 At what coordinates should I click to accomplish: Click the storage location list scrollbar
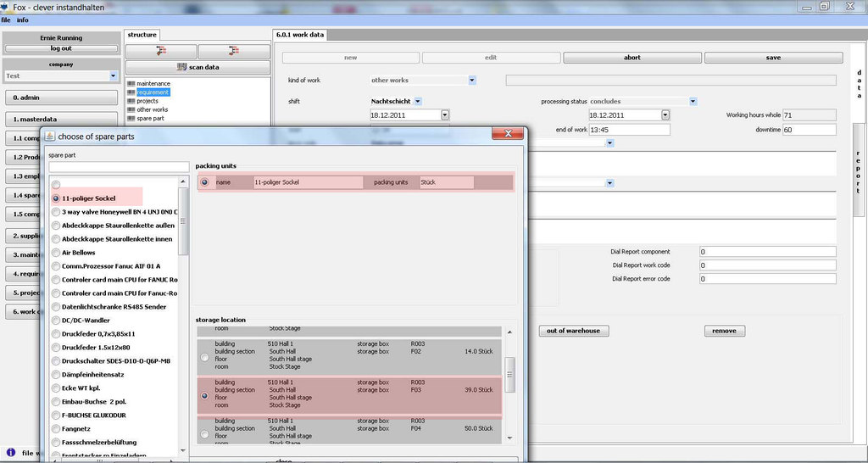510,373
